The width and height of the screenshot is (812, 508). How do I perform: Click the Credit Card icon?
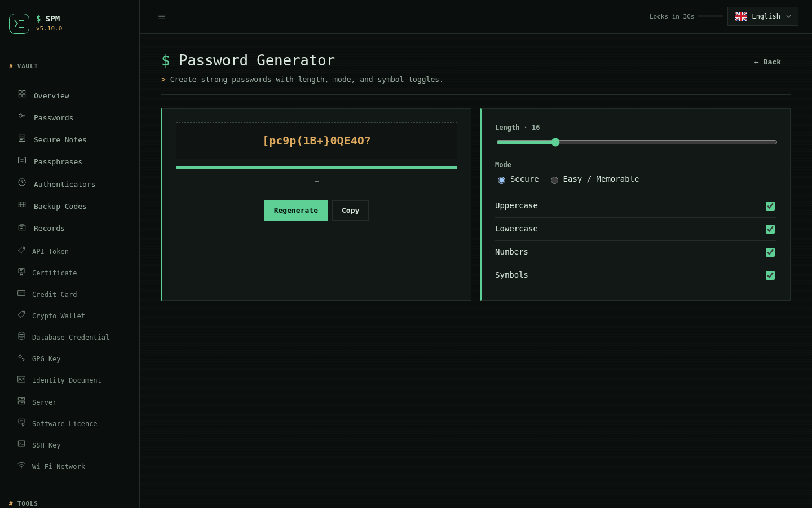click(21, 293)
